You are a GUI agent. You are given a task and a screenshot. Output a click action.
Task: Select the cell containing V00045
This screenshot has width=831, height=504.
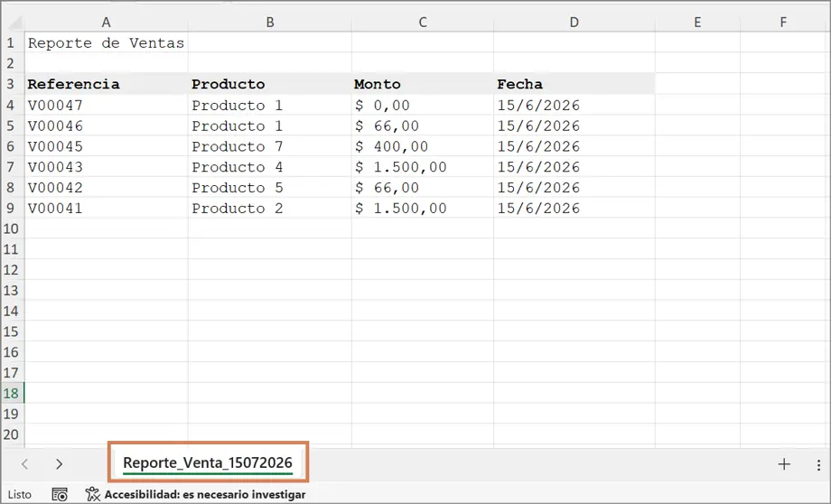point(106,146)
